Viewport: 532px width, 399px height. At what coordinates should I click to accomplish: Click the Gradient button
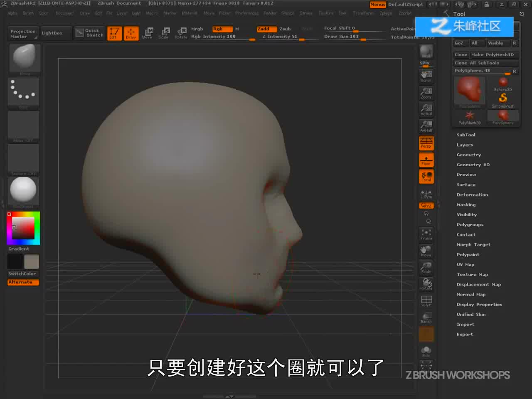(x=19, y=249)
